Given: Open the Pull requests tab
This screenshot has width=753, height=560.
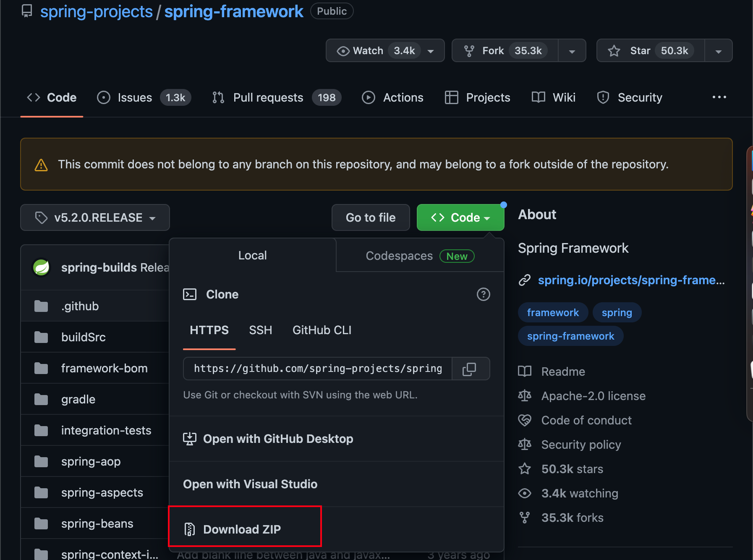Looking at the screenshot, I should (x=277, y=97).
